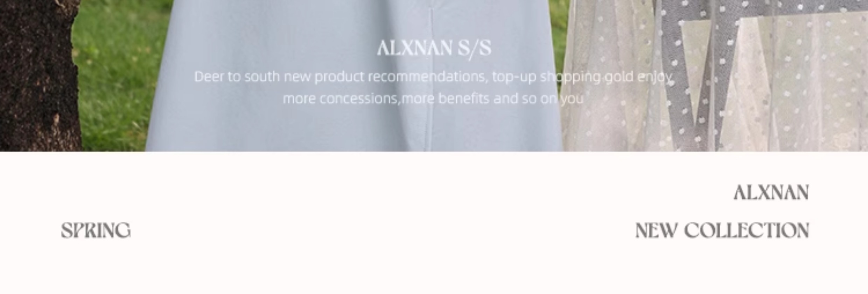Select the SPRING heading text

tap(96, 231)
